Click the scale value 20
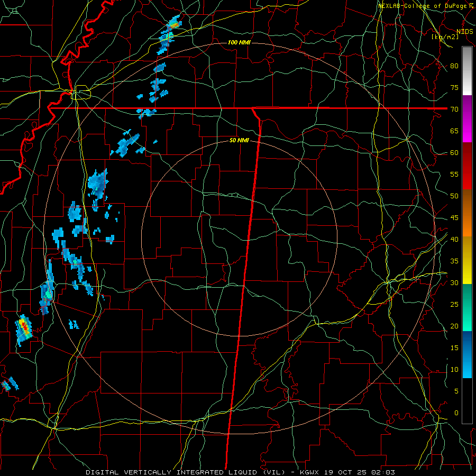Image resolution: width=476 pixels, height=476 pixels. (454, 326)
